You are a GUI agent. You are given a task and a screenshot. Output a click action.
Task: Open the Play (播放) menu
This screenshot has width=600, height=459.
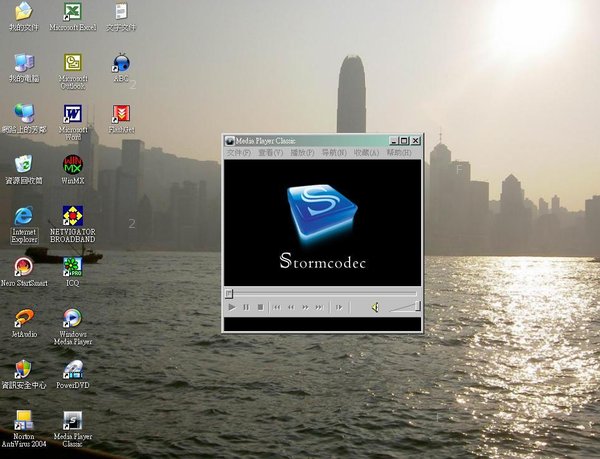[302, 153]
